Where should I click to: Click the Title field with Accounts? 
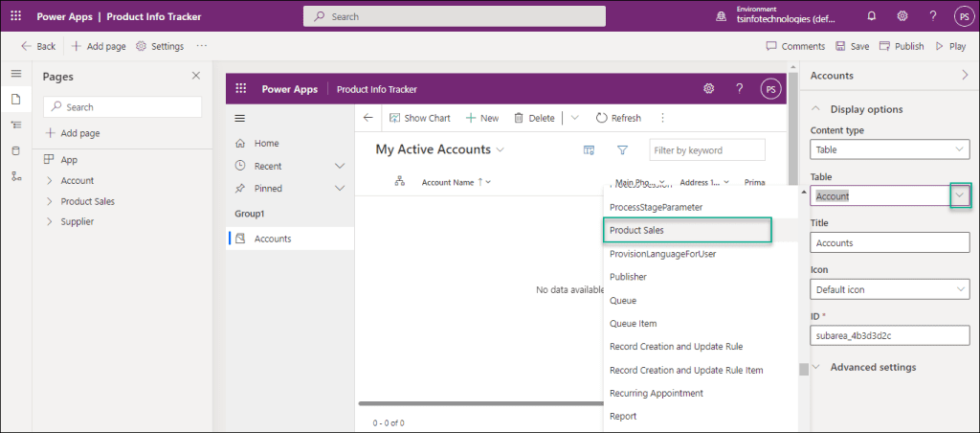point(889,242)
